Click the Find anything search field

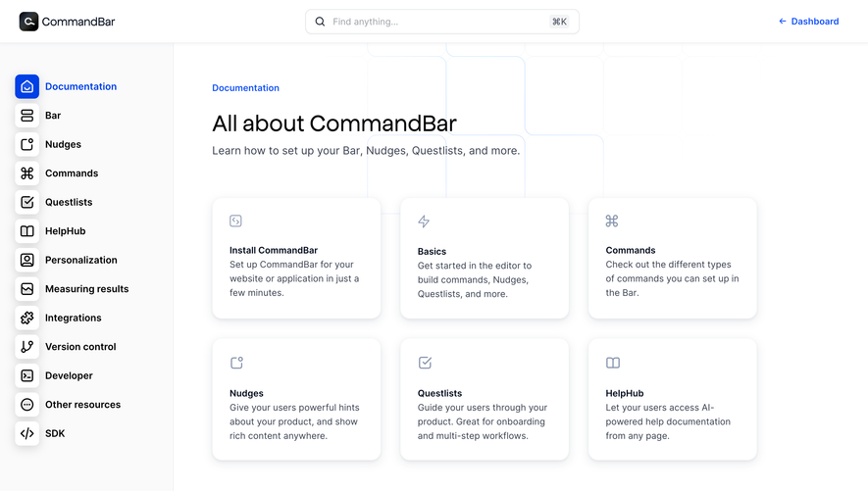coord(442,22)
